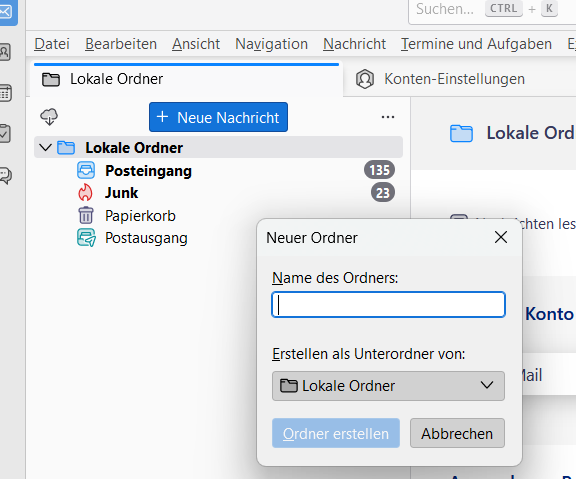The image size is (576, 479).
Task: Open the Mail space in sidebar
Action: (x=7, y=12)
